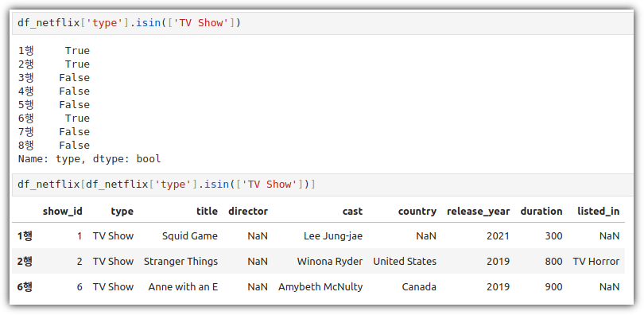Viewport: 644px width, 315px height.
Task: Click the TV Show type cell in Squid Game row
Action: [113, 236]
